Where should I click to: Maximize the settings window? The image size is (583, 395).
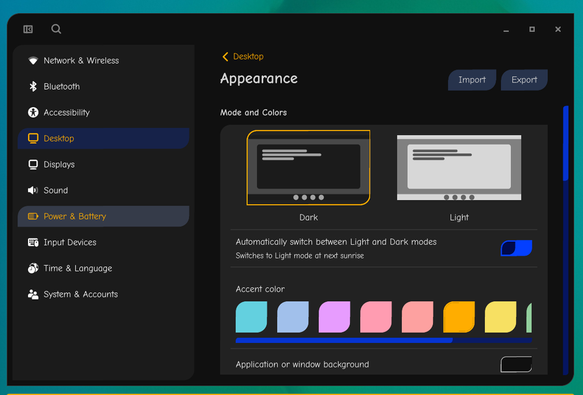point(532,29)
